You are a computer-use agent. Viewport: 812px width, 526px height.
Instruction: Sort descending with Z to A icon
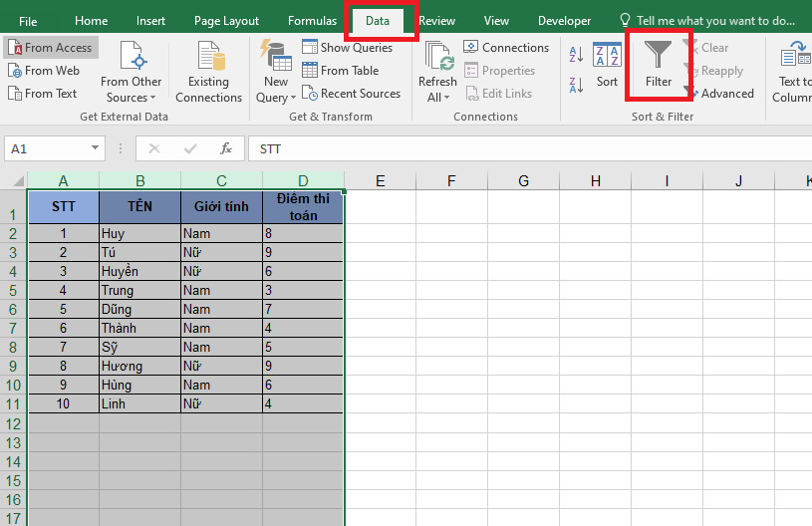(577, 83)
